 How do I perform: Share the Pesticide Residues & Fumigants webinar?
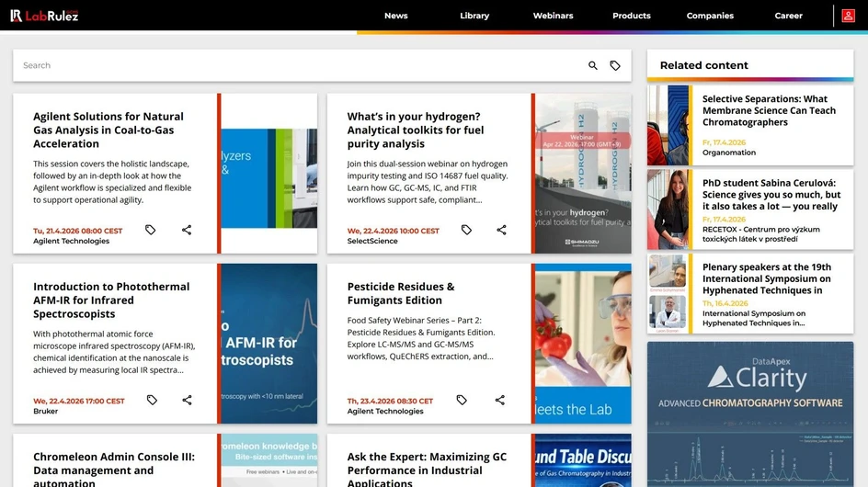[x=500, y=400]
